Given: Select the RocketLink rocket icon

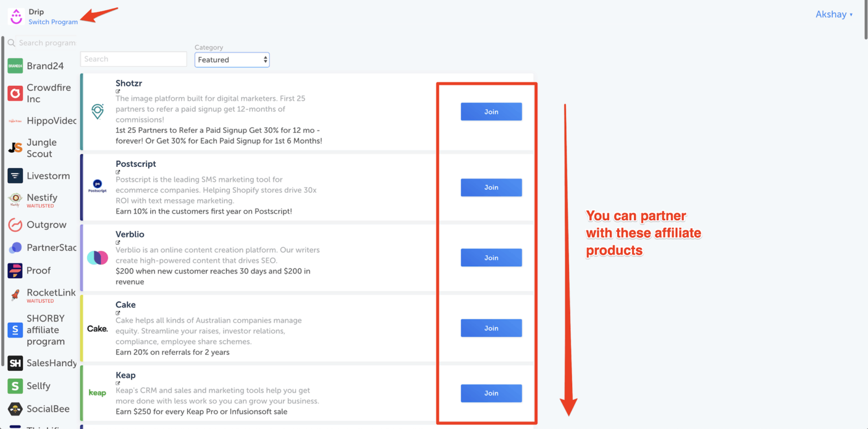Looking at the screenshot, I should (x=14, y=294).
